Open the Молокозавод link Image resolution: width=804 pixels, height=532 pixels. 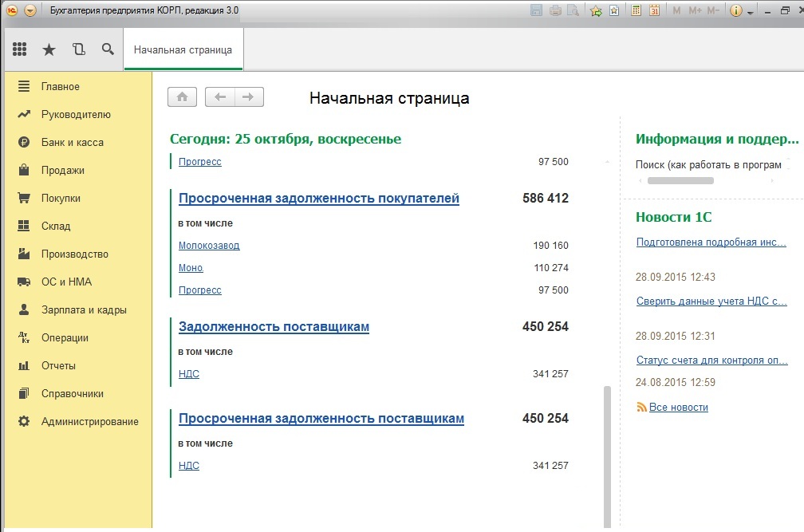coord(209,246)
